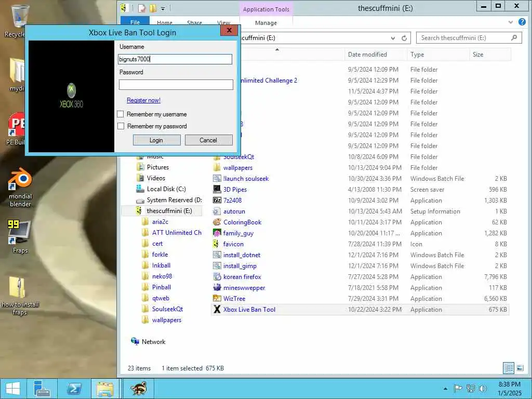Screen dimensions: 532x399
Task: Check Remember my password box
Action: [x=121, y=126]
